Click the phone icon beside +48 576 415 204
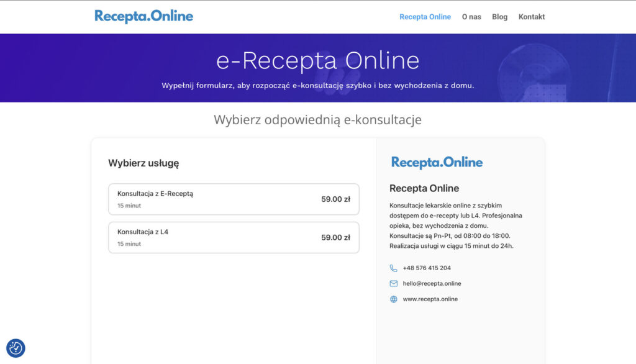636x364 pixels. click(393, 268)
